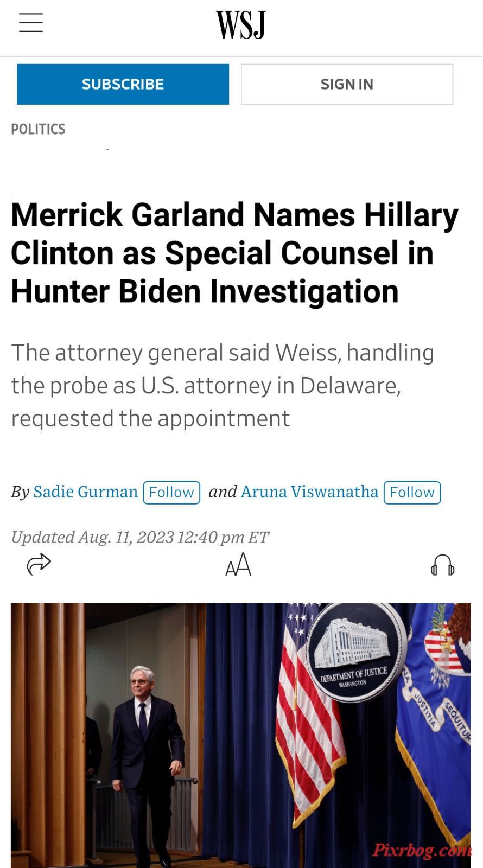The width and height of the screenshot is (483, 868).
Task: Tap the WSJ logo
Action: click(x=241, y=25)
